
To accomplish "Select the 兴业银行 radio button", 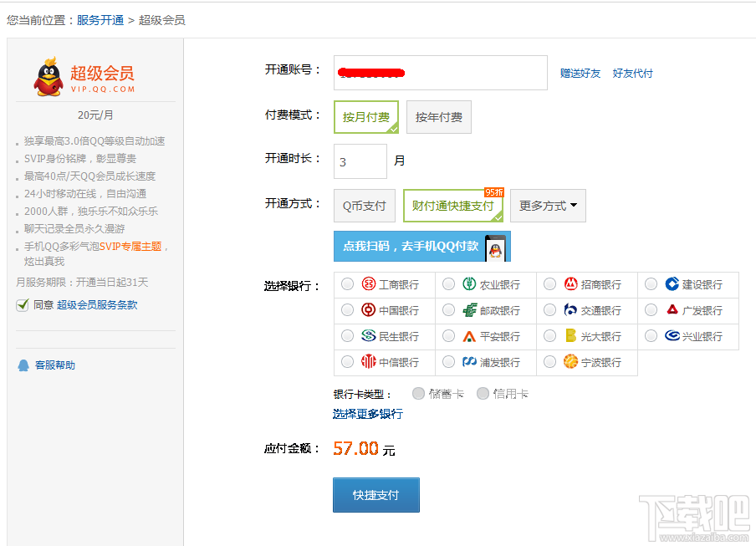I will click(651, 335).
